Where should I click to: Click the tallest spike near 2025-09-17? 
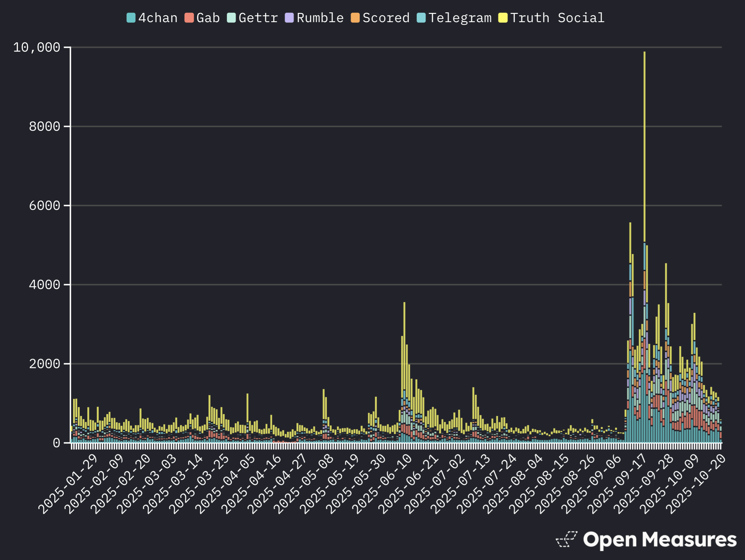644,135
